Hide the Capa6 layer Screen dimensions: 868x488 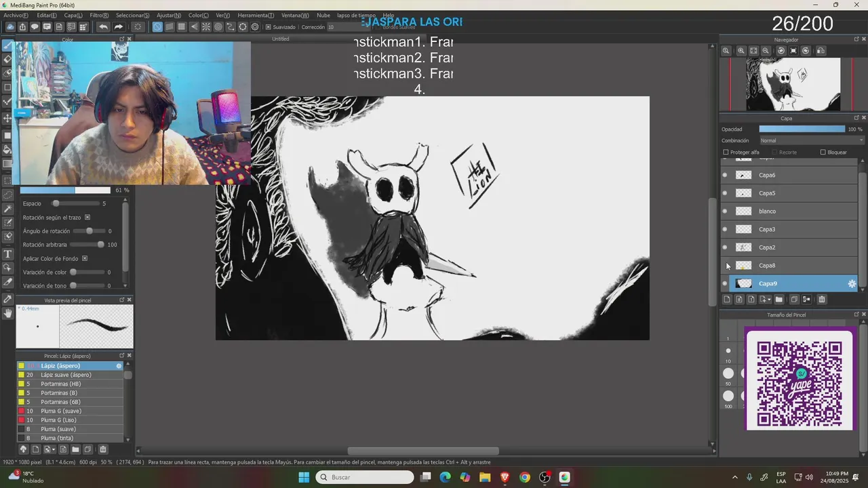click(725, 176)
